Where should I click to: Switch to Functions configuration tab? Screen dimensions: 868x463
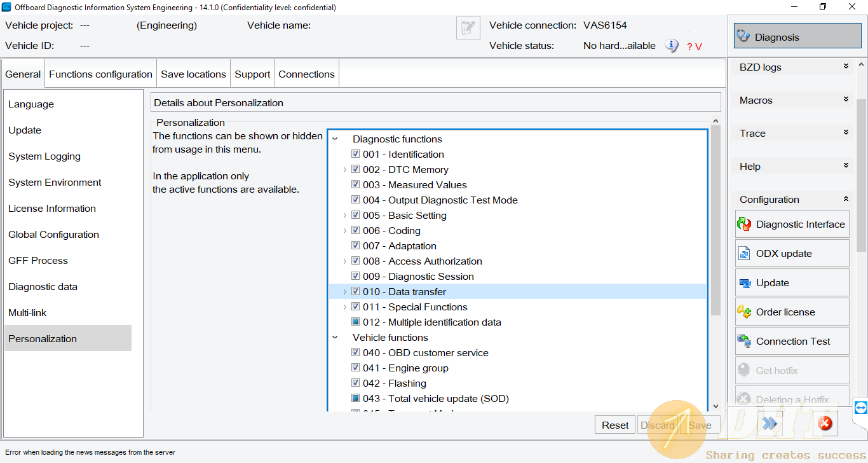(x=100, y=74)
